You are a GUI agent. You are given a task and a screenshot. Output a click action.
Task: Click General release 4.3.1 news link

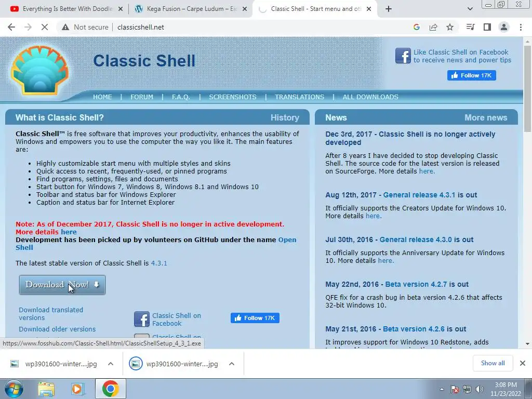(x=419, y=195)
